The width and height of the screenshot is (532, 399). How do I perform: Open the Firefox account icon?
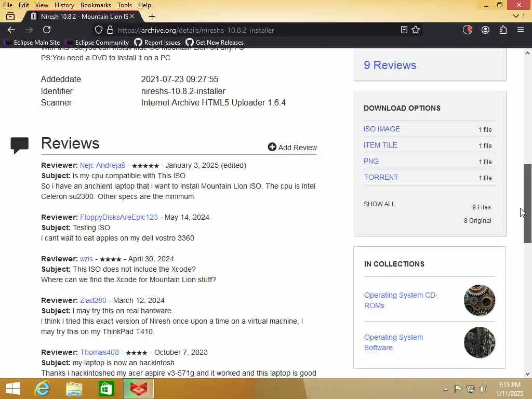[x=486, y=30]
